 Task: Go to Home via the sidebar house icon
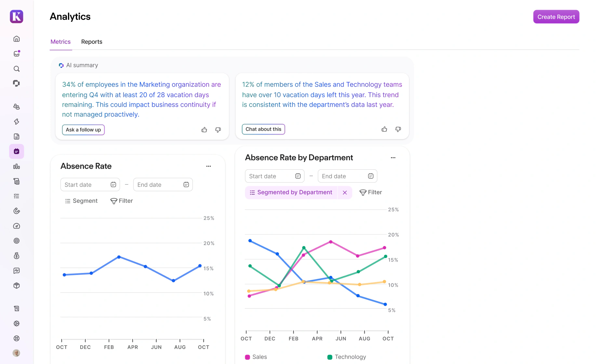[x=17, y=39]
